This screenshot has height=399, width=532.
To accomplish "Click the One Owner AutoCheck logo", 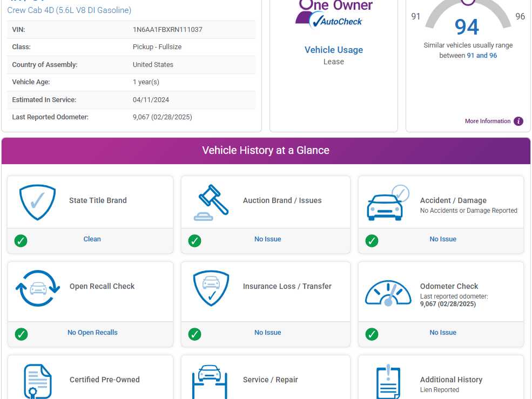I will pyautogui.click(x=334, y=13).
